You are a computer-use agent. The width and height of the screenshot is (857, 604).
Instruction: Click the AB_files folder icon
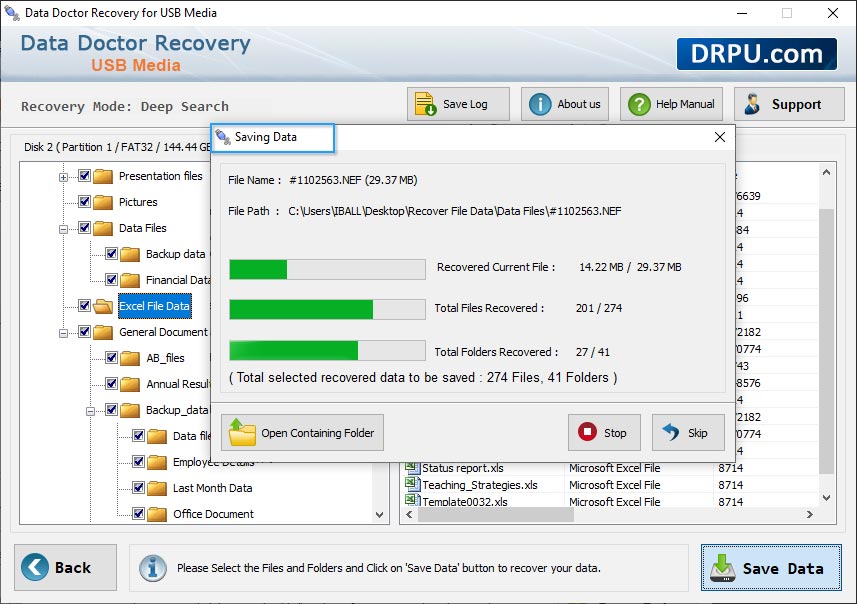[130, 358]
